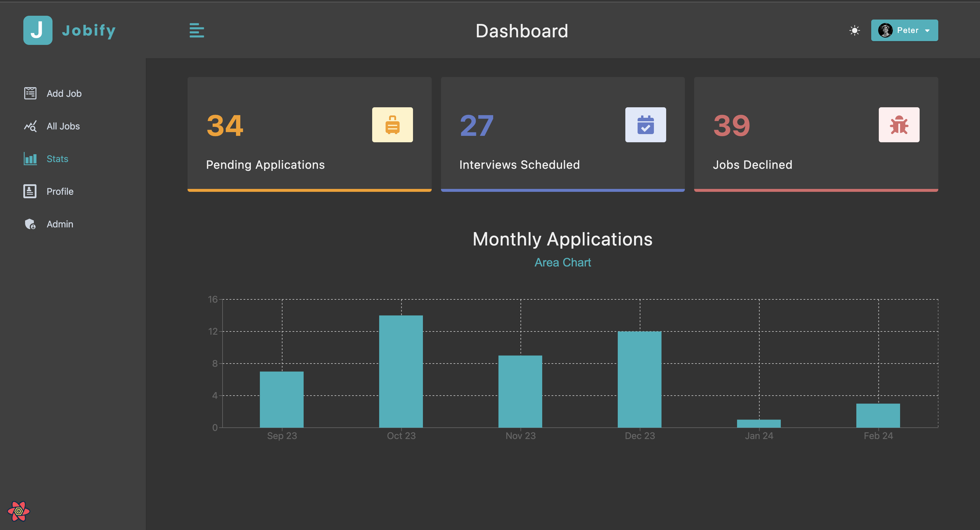Switch theme using the sun icon
980x530 pixels.
click(x=855, y=30)
